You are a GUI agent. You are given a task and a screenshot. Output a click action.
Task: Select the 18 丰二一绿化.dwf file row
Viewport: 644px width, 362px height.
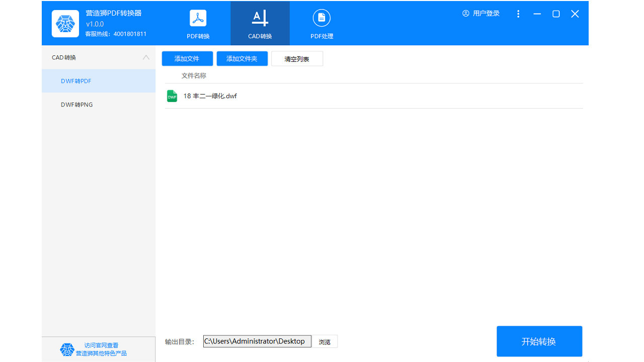coord(210,96)
